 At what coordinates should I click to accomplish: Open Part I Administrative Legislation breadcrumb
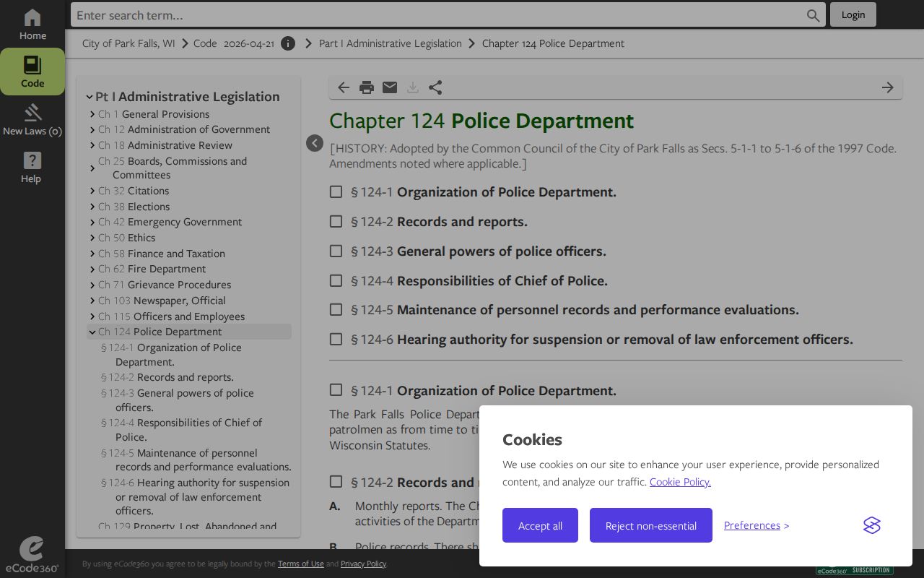pos(391,43)
